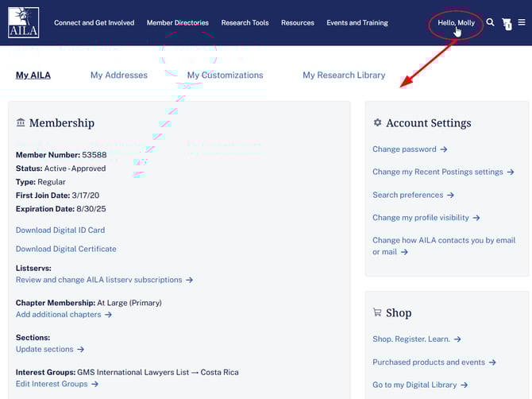Open the shopping cart icon
The height and width of the screenshot is (399, 532).
(507, 25)
